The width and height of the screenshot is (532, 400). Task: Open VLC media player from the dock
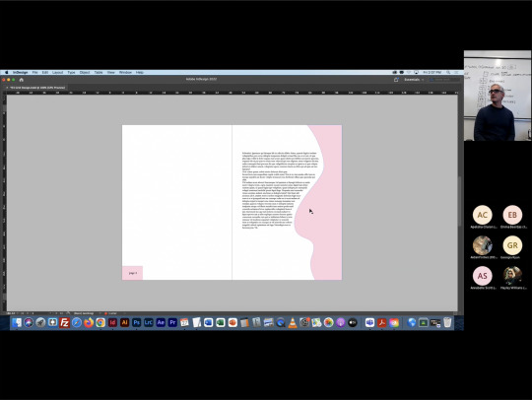293,322
